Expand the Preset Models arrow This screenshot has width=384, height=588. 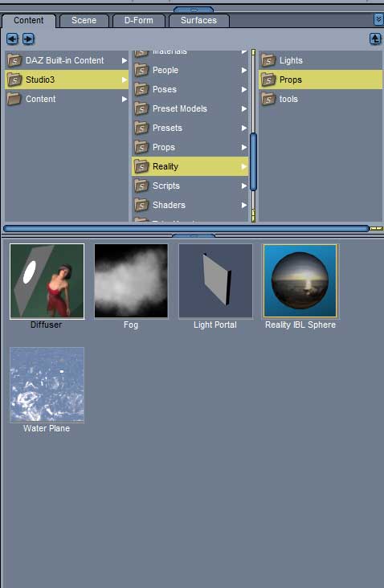coord(244,108)
